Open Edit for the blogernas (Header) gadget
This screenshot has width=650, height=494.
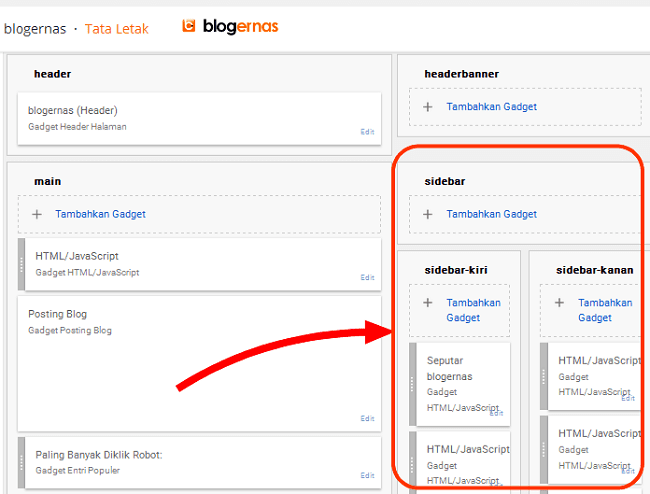pos(367,132)
